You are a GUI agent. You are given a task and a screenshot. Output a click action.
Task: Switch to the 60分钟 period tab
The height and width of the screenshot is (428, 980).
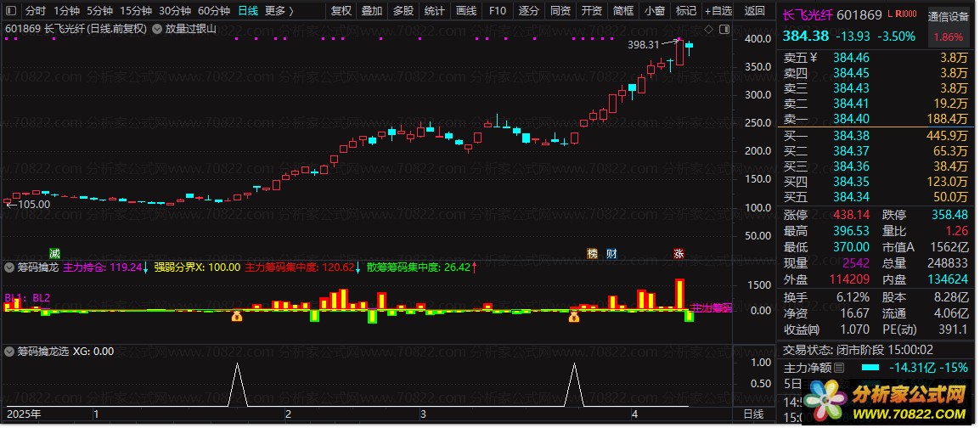click(214, 11)
